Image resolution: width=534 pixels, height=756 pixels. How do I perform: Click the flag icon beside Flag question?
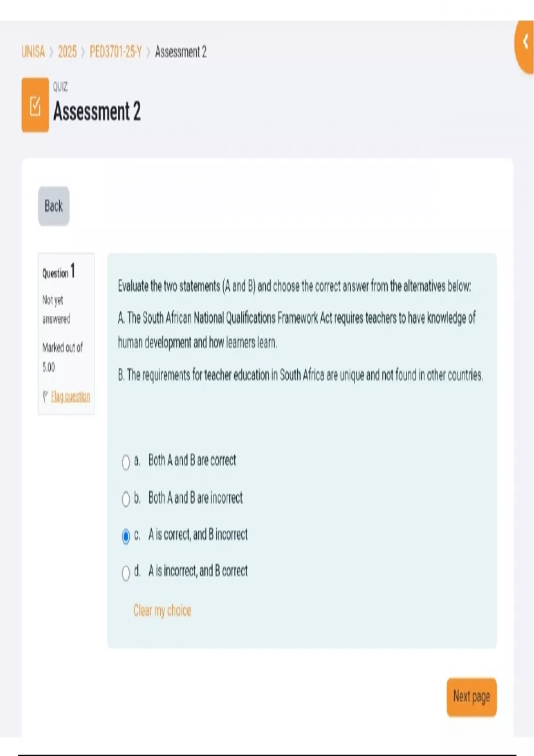pos(45,396)
